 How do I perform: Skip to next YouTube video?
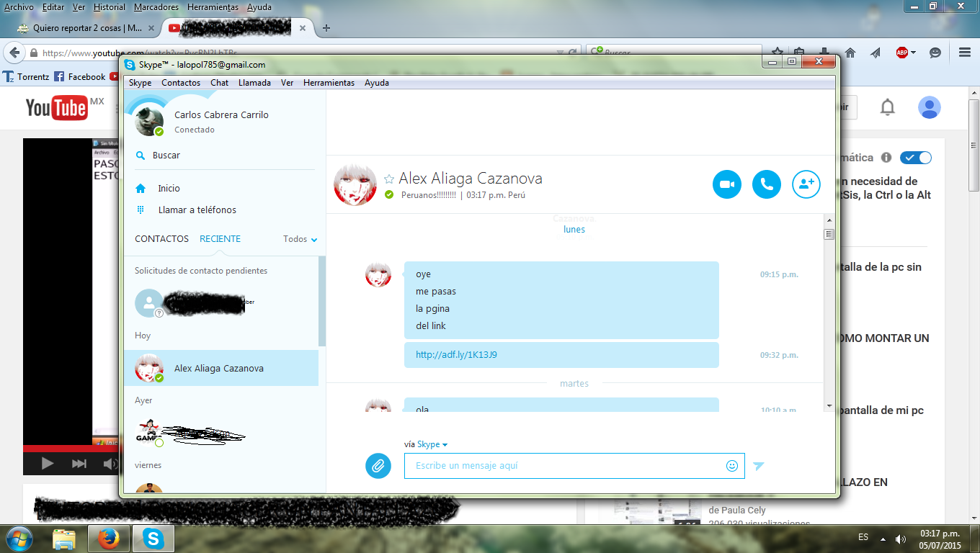79,464
